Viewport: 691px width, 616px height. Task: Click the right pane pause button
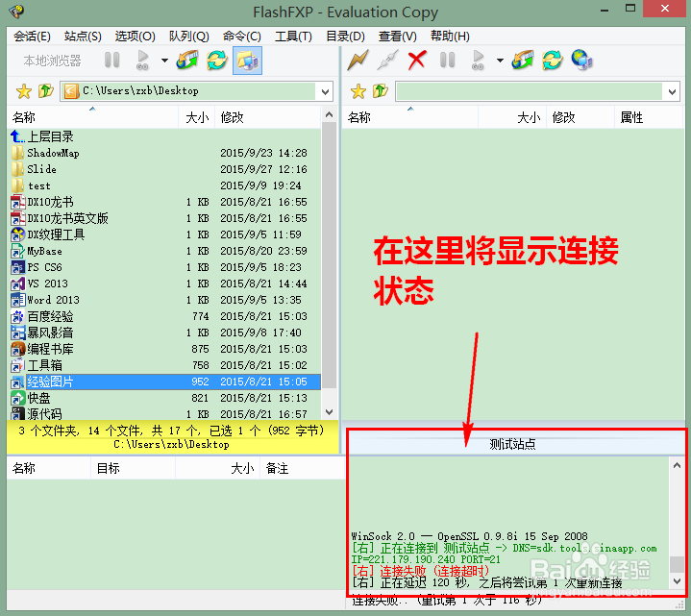447,60
